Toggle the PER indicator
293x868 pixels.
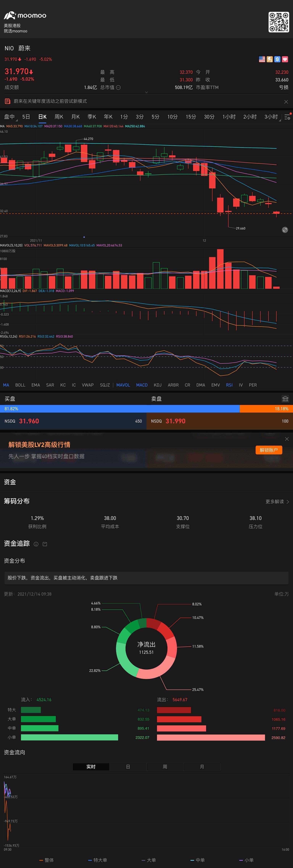[x=253, y=385]
